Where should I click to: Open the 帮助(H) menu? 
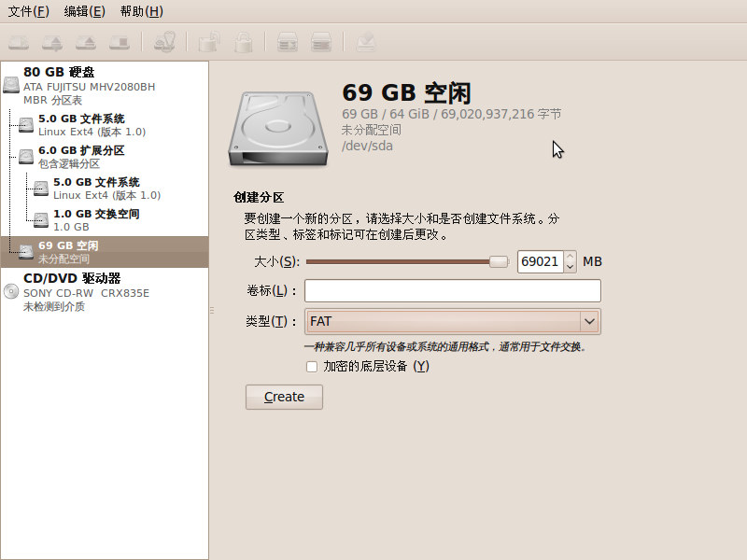click(x=142, y=11)
